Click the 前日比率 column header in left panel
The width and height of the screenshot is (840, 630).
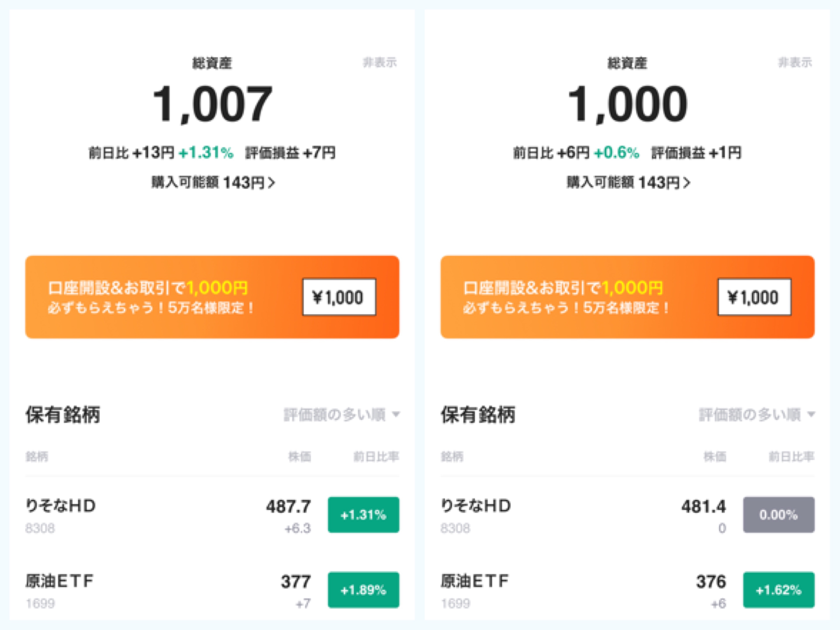click(376, 456)
